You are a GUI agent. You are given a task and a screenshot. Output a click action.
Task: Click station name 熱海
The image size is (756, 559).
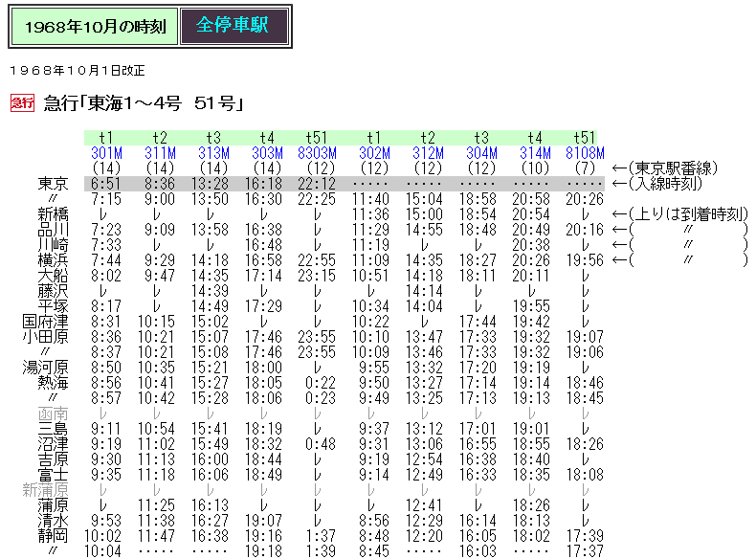click(53, 383)
